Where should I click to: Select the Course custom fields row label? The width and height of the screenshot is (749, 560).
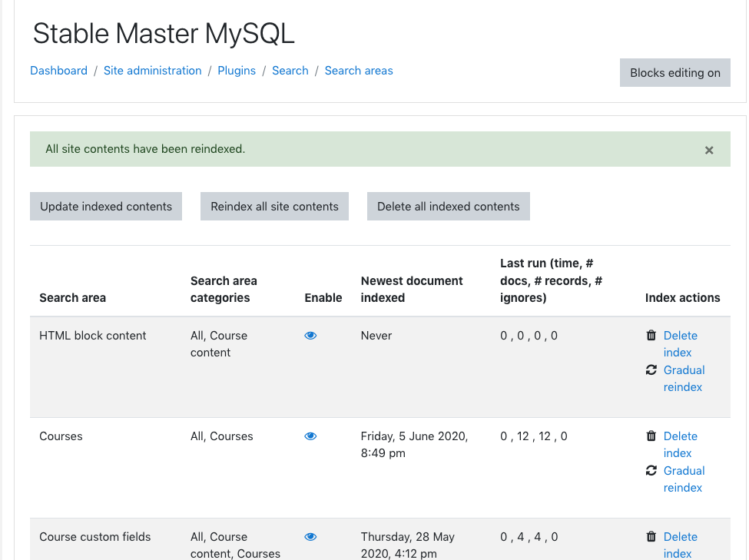(95, 537)
